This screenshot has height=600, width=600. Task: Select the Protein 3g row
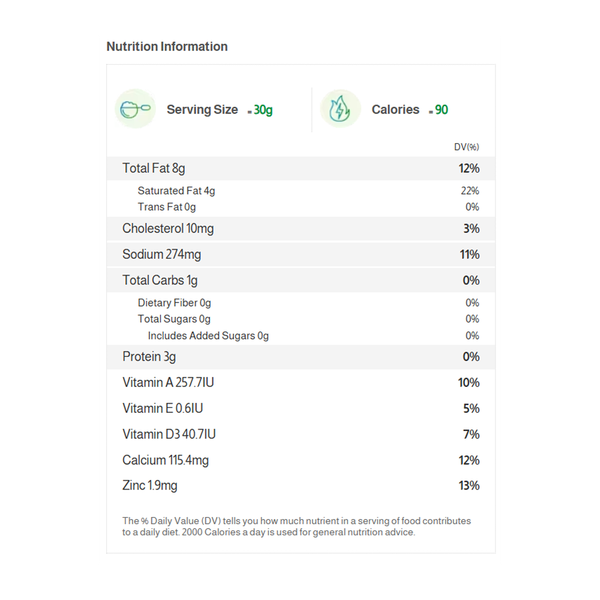149,357
